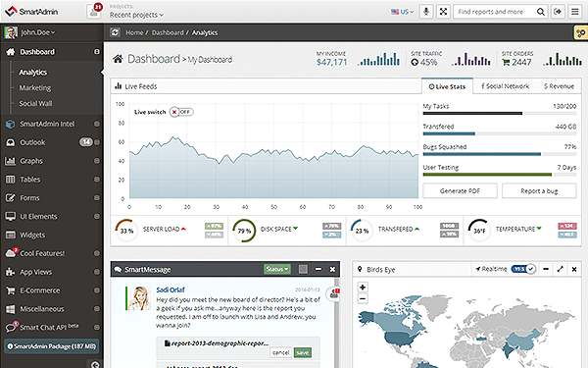This screenshot has width=588, height=368.
Task: Click the sign out icon
Action: click(558, 12)
